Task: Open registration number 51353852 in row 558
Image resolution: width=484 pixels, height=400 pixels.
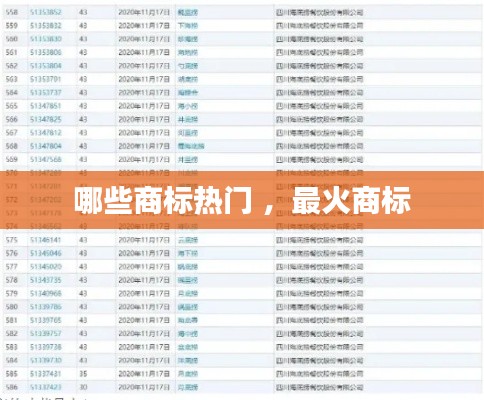Action: [x=46, y=12]
